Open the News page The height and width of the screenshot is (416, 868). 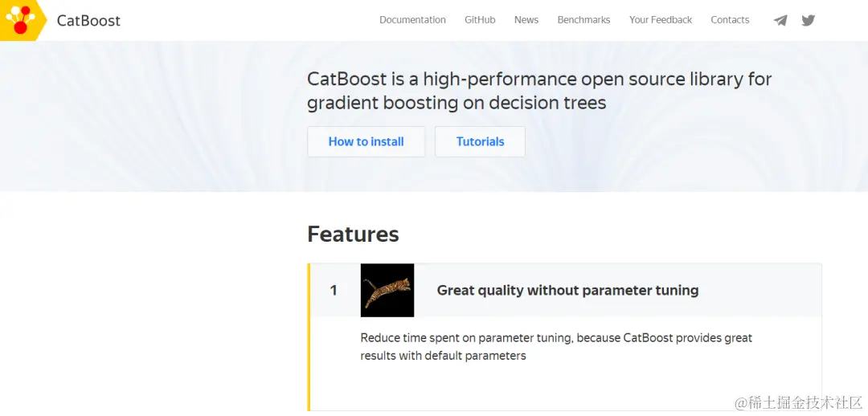[526, 20]
